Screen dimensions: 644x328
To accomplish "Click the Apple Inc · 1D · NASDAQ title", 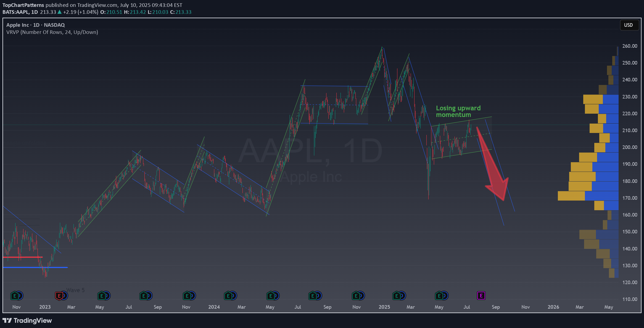I will [36, 25].
